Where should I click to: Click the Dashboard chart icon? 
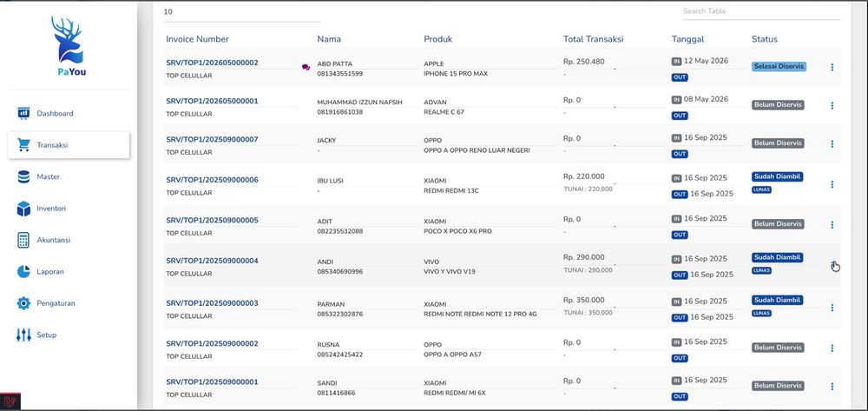point(23,114)
